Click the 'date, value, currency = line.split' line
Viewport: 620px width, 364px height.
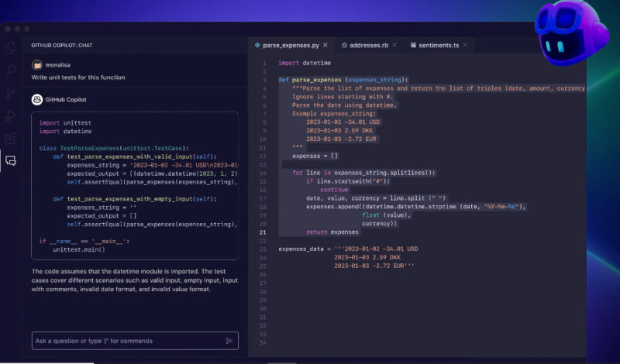click(376, 198)
